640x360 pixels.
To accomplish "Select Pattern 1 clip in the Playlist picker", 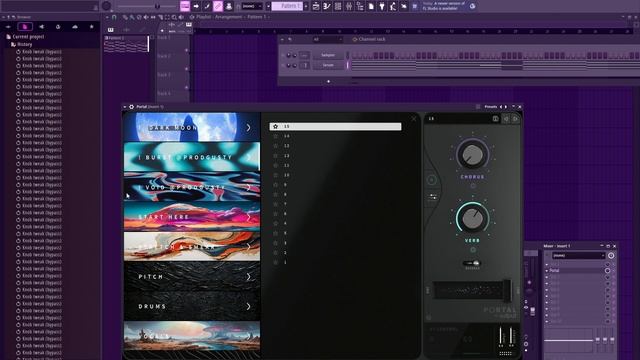I will pos(127,44).
